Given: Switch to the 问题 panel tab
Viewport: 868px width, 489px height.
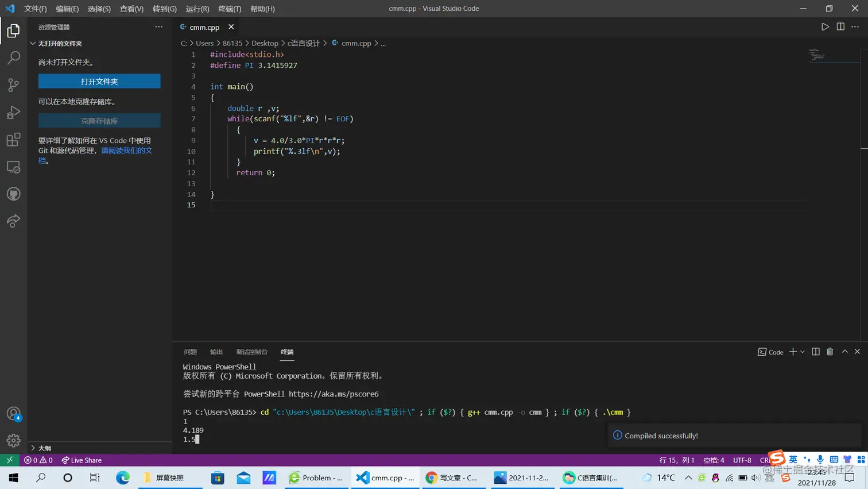Looking at the screenshot, I should pos(191,352).
